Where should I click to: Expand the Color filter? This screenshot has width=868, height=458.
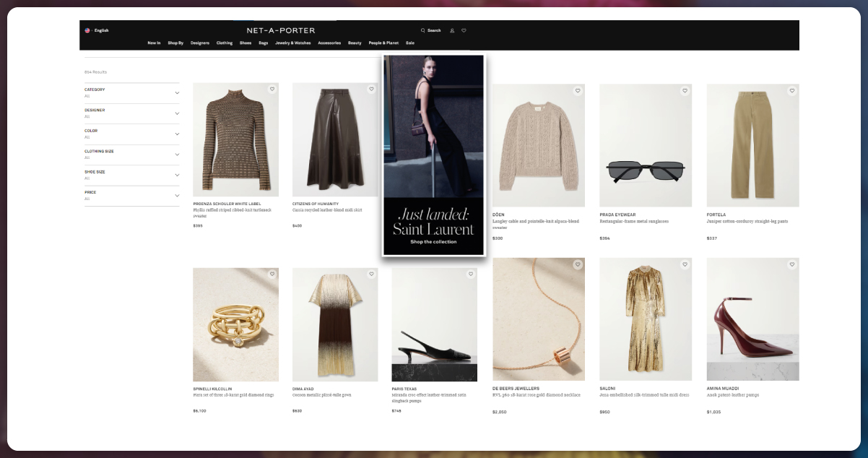(131, 134)
